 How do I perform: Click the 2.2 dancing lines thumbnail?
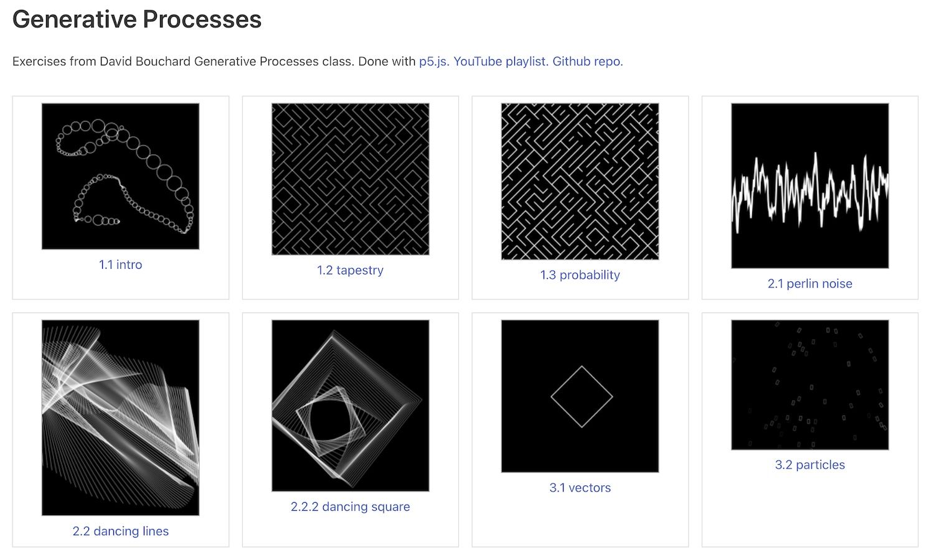tap(120, 418)
